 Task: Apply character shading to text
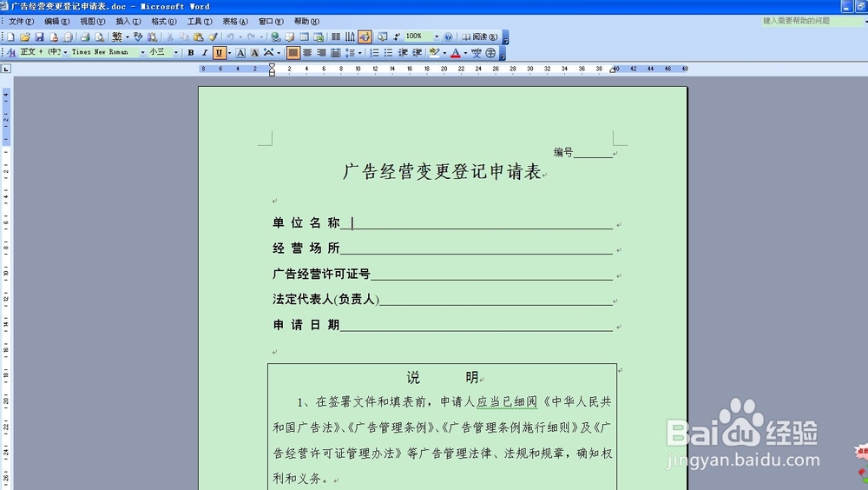click(254, 52)
